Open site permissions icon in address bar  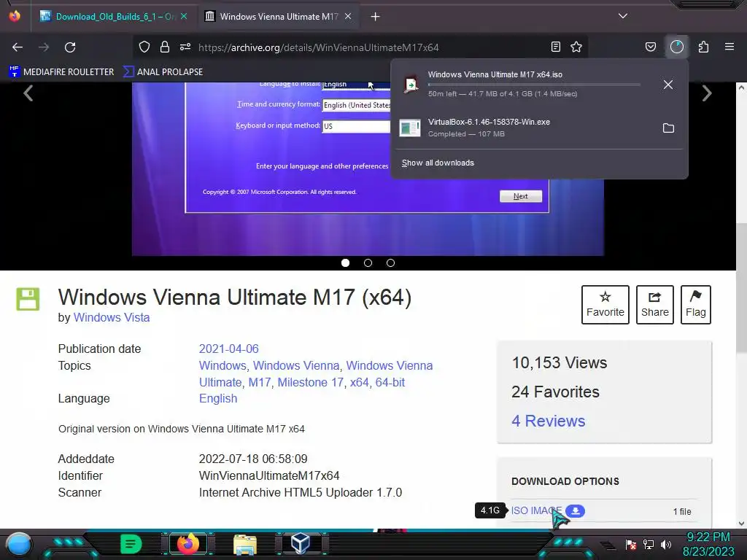(185, 47)
